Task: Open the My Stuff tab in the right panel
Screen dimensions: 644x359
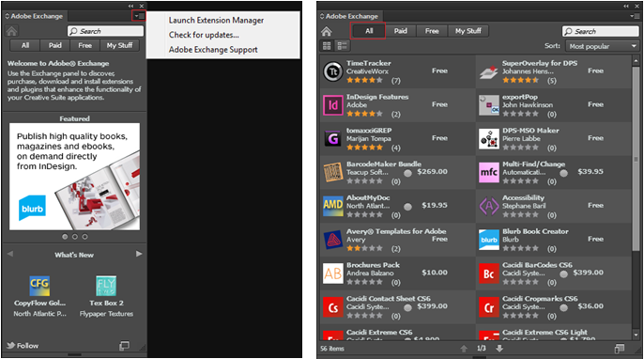Action: [x=468, y=31]
